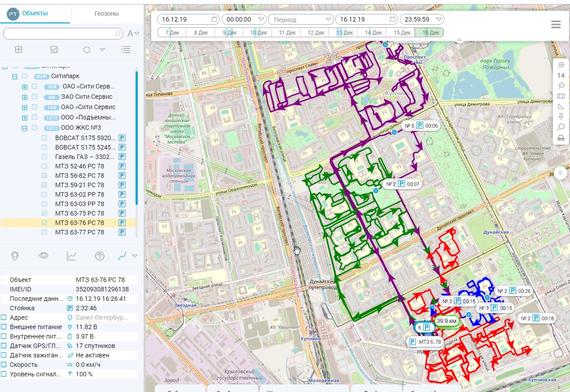Select the 16 Дек day

tap(429, 32)
